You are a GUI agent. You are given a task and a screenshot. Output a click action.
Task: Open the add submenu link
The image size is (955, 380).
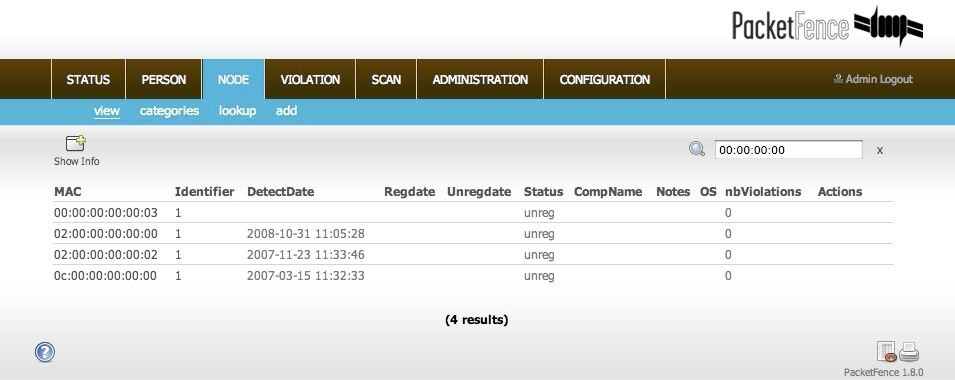pyautogui.click(x=286, y=111)
